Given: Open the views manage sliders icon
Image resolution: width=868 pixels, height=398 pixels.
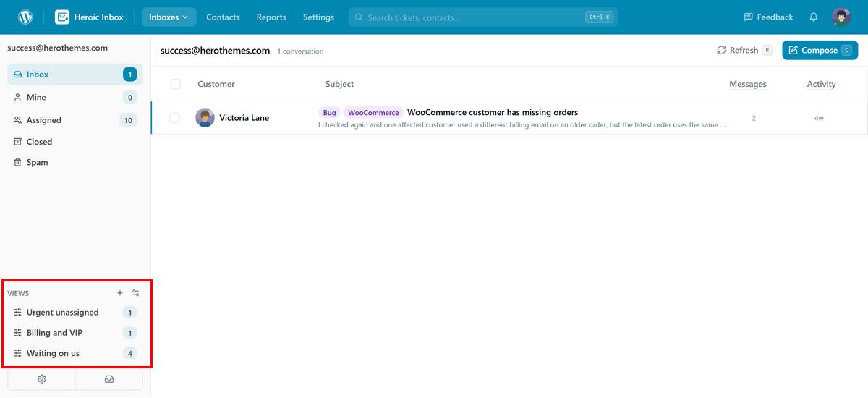Looking at the screenshot, I should tap(136, 293).
